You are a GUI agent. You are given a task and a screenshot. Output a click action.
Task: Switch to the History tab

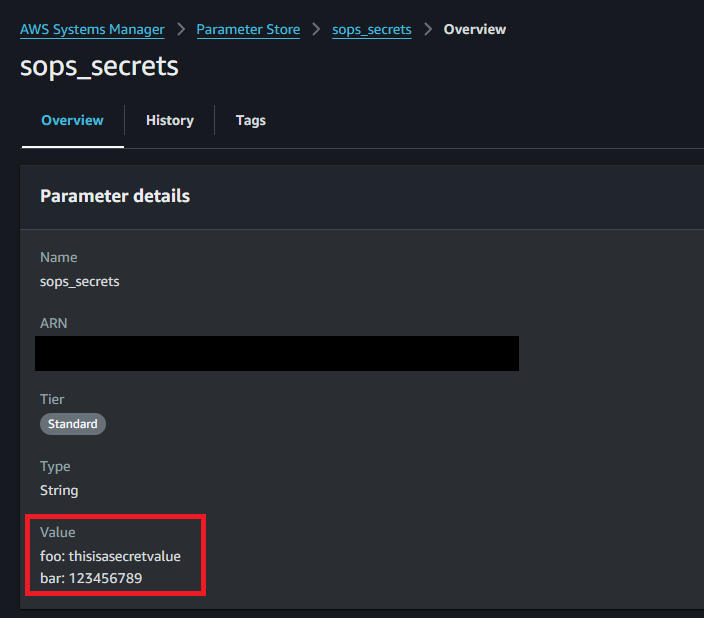[x=170, y=120]
